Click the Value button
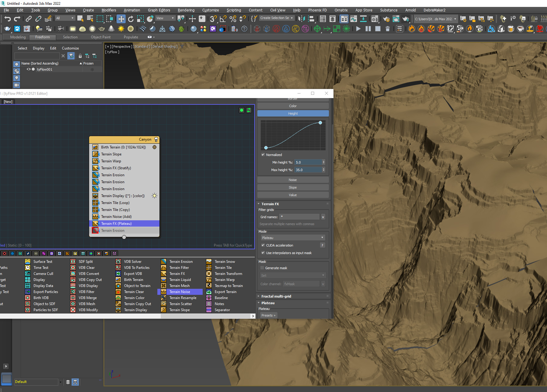547x392 pixels. (x=293, y=195)
